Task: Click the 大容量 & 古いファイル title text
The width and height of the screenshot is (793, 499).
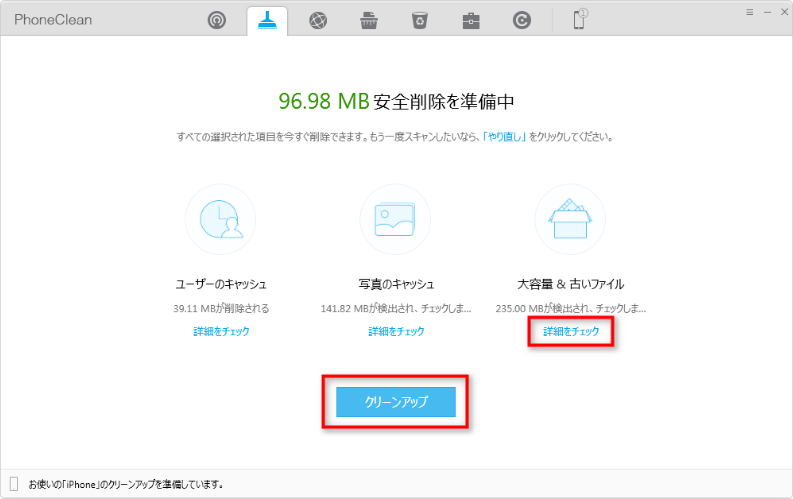Action: (570, 284)
